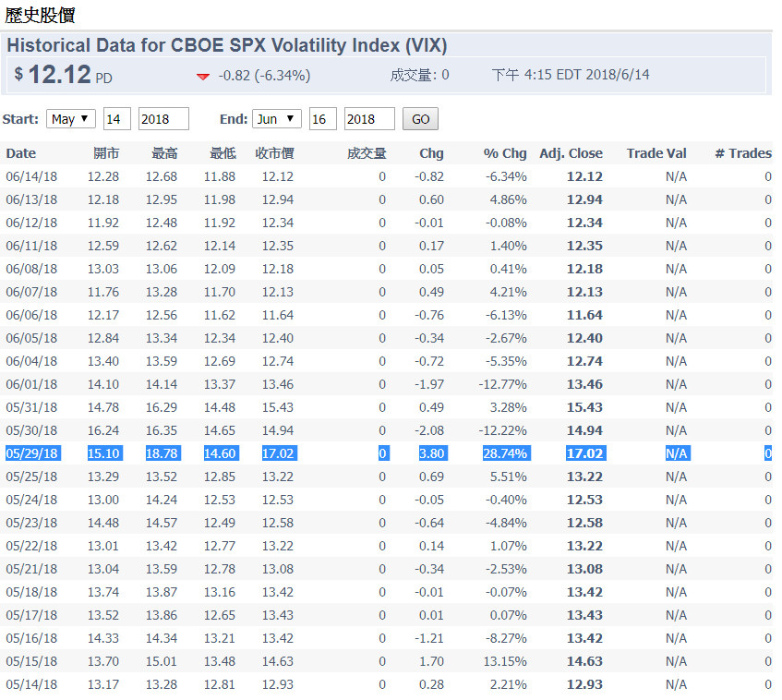
Task: Click the 成交量: 0 volume text in header
Action: point(419,75)
